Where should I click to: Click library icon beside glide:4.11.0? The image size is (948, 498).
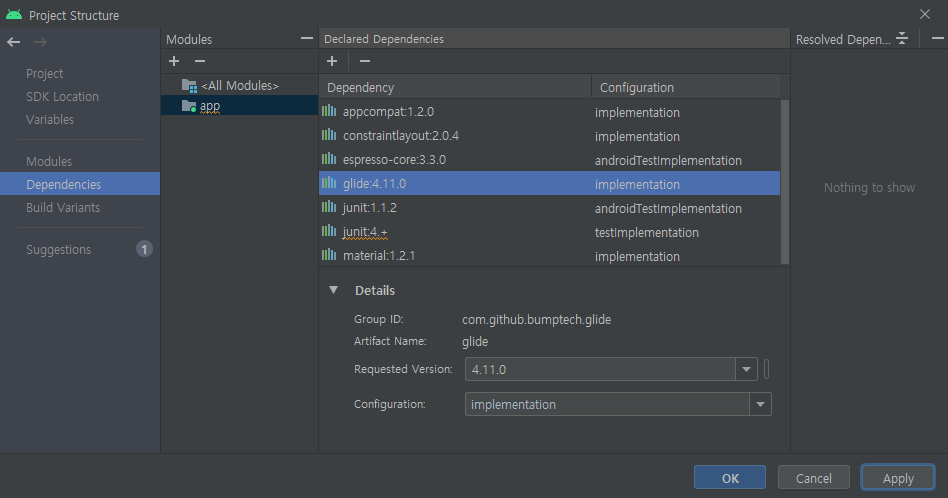[x=329, y=183]
